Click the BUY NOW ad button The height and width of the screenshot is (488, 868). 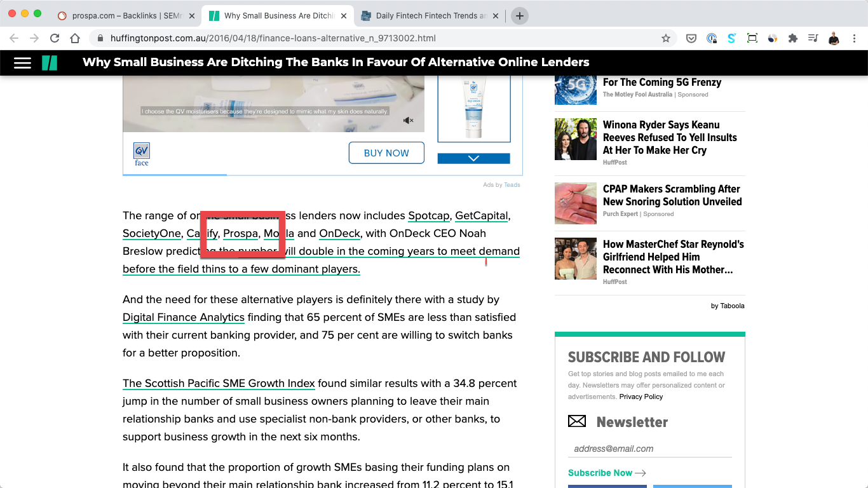click(386, 153)
